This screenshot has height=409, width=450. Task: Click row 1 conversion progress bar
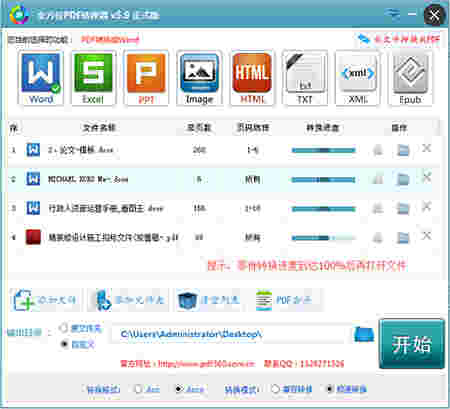coord(323,150)
